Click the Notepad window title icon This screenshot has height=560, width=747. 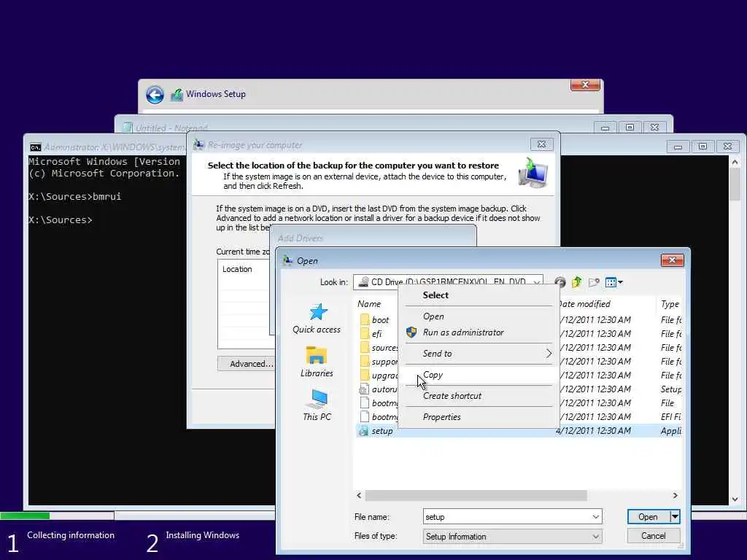[x=127, y=127]
